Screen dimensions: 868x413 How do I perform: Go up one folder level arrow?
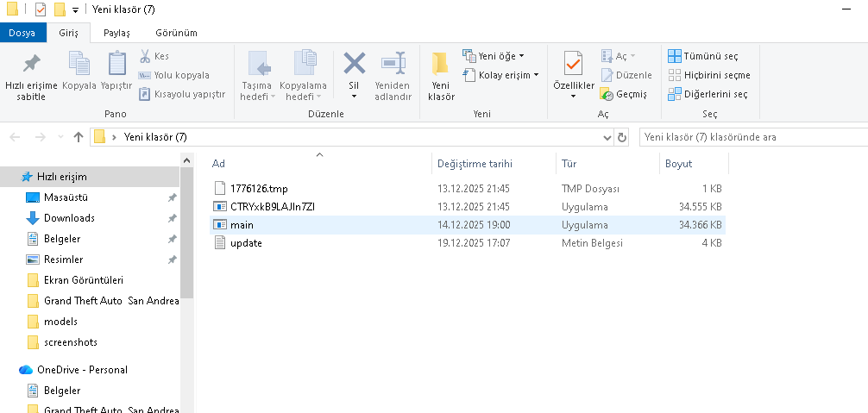[x=78, y=137]
